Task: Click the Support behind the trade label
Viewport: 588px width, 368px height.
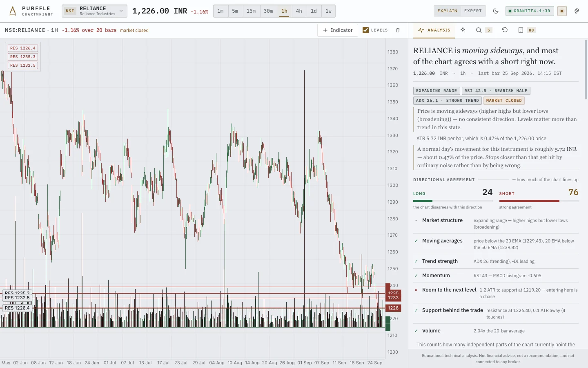Action: coord(452,310)
